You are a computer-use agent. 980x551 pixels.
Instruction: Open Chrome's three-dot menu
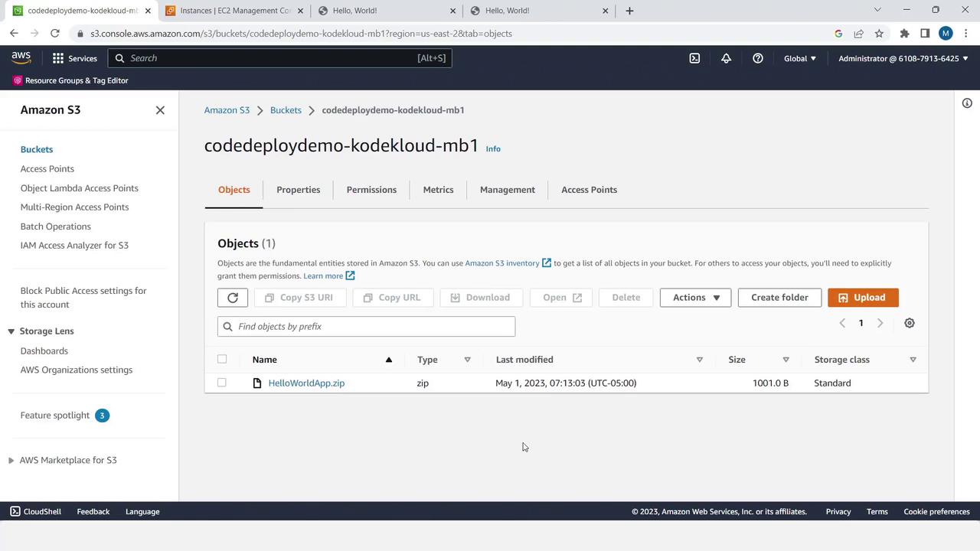(965, 34)
